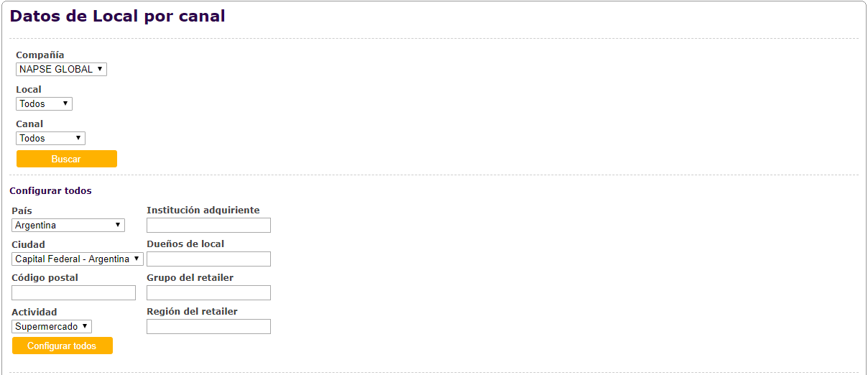
Task: Open the Canal selection dropdown
Action: click(x=50, y=139)
